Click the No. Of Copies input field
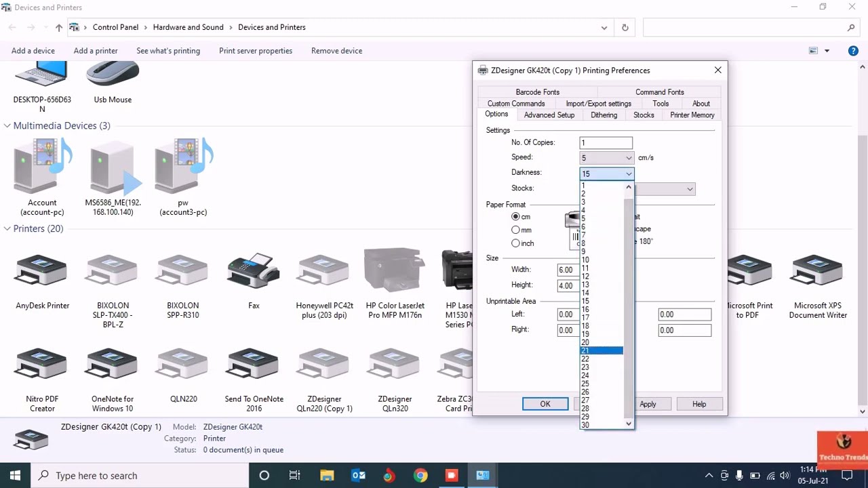868x488 pixels. pos(606,143)
